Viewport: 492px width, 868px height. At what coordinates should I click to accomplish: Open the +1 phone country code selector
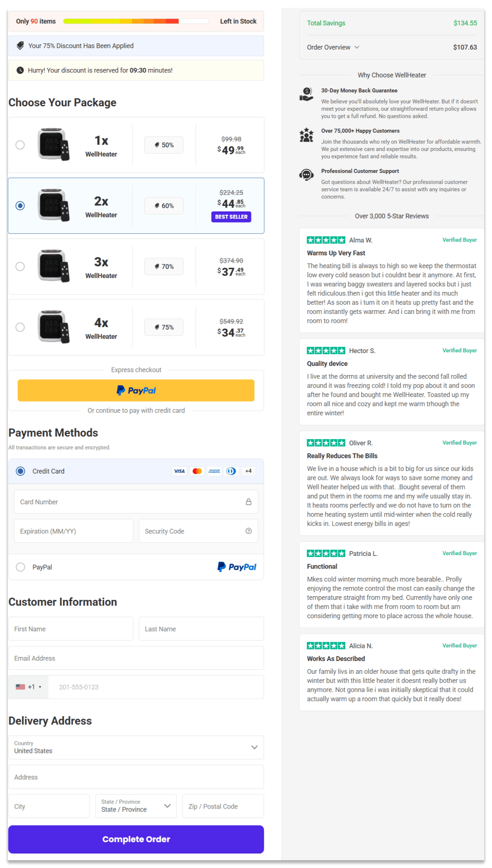(x=28, y=687)
